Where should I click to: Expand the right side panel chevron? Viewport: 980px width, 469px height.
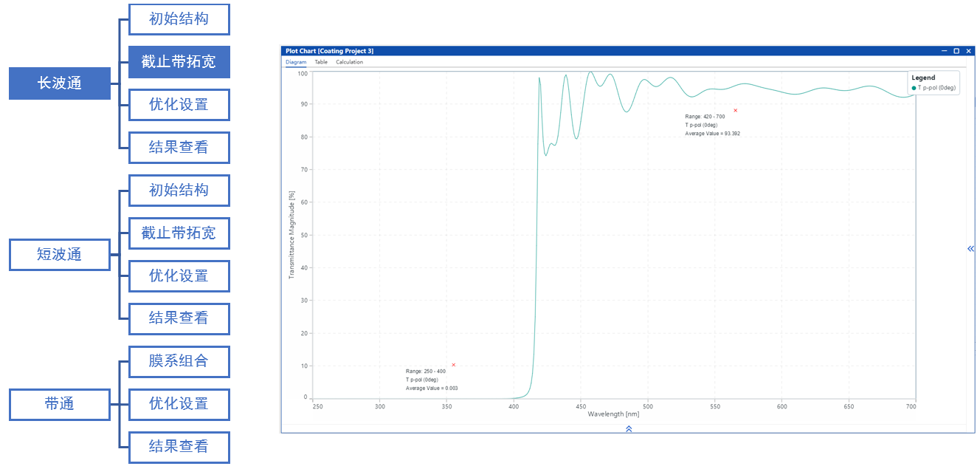(x=970, y=249)
